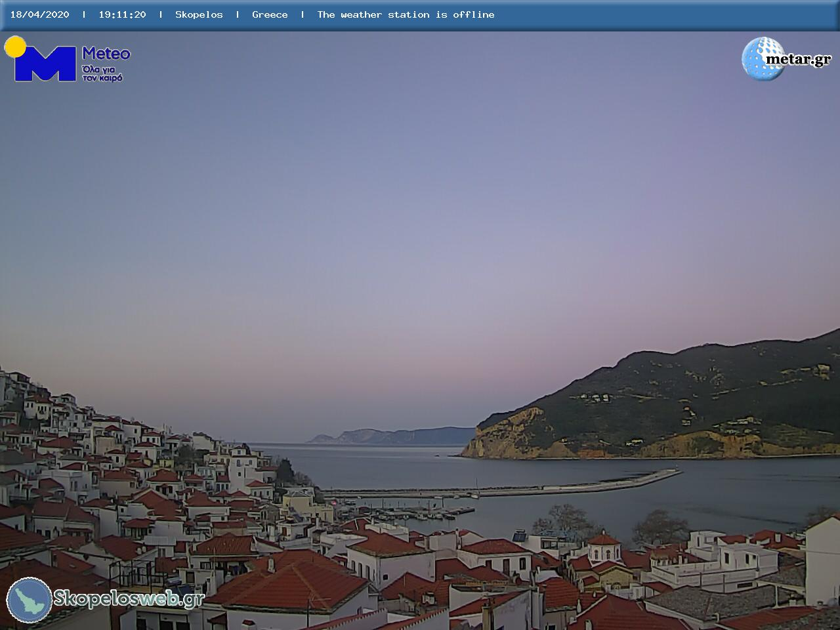
Task: Click the metar.gr text label
Action: coord(798,60)
